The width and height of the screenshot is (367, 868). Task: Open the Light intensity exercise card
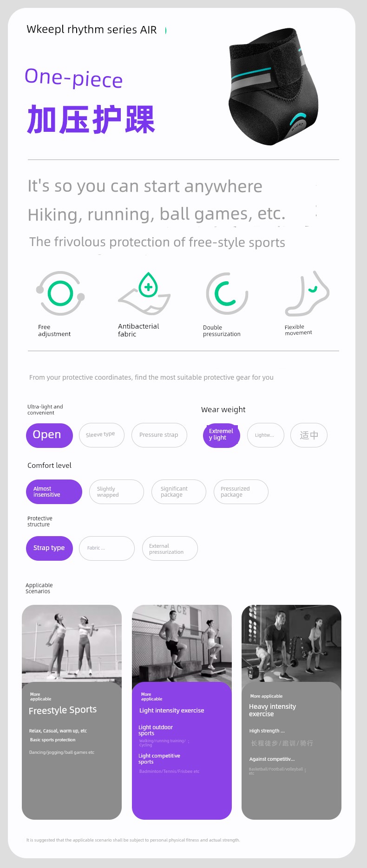182,712
